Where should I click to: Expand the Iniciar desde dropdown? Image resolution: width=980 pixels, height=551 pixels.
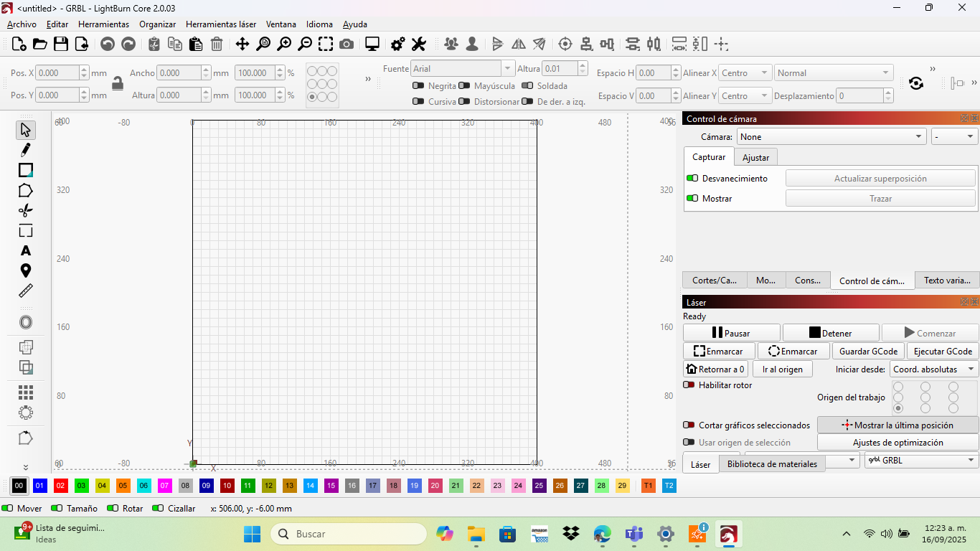934,369
